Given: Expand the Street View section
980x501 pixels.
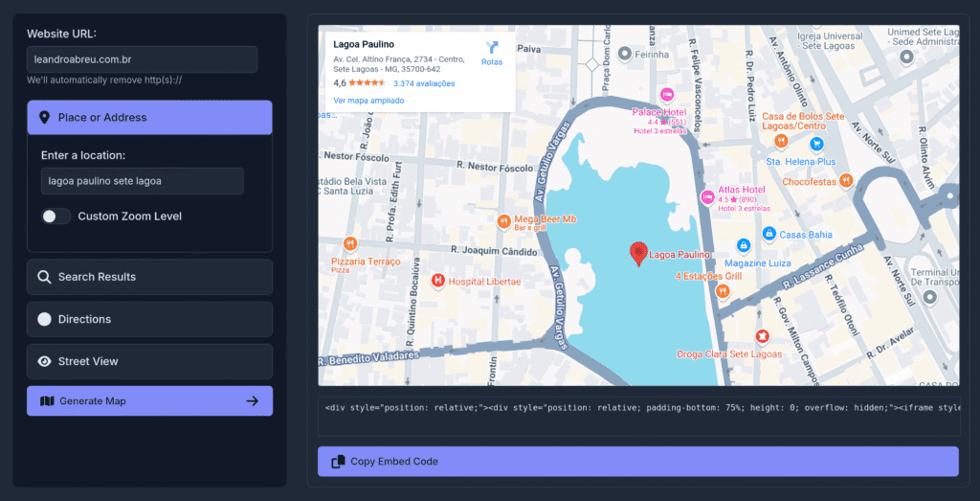Looking at the screenshot, I should [x=149, y=361].
